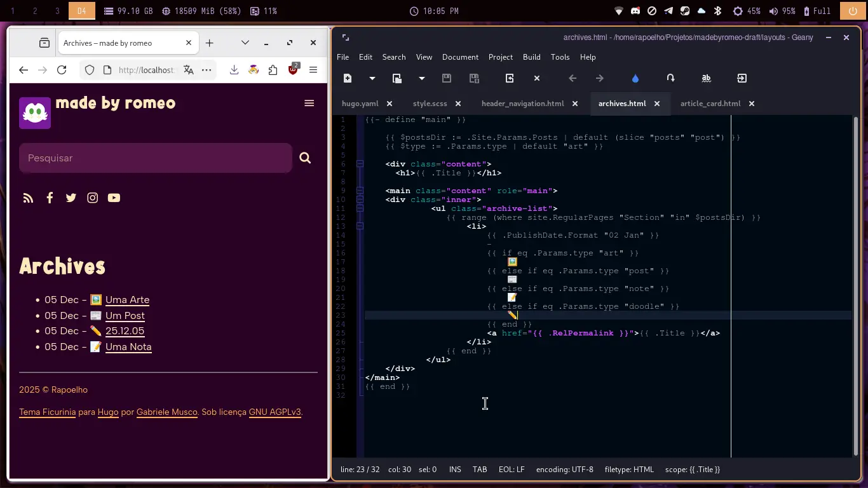Viewport: 868px width, 488px height.
Task: Click the "GNU AGPLv3" license link
Action: pyautogui.click(x=275, y=412)
